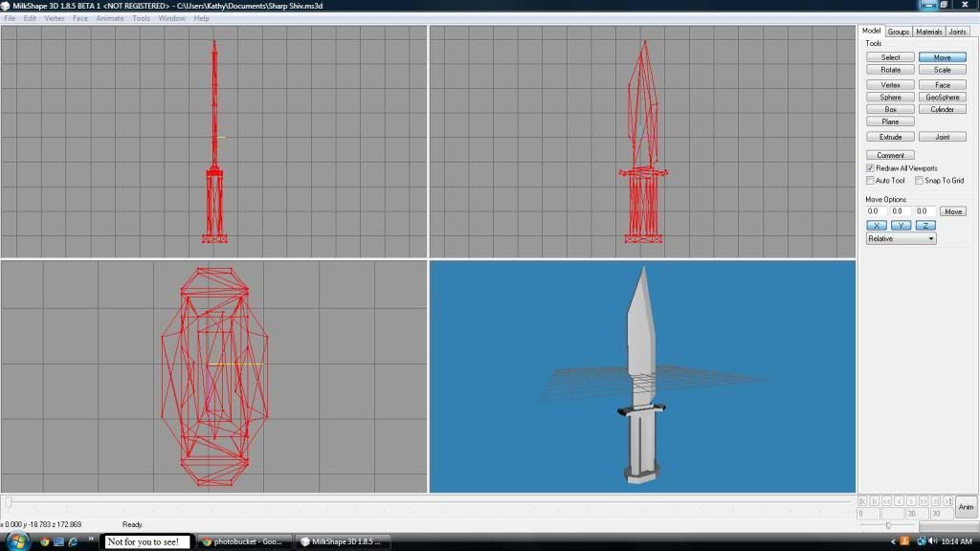Open the Windows Start menu orb
980x551 pixels.
tap(16, 541)
